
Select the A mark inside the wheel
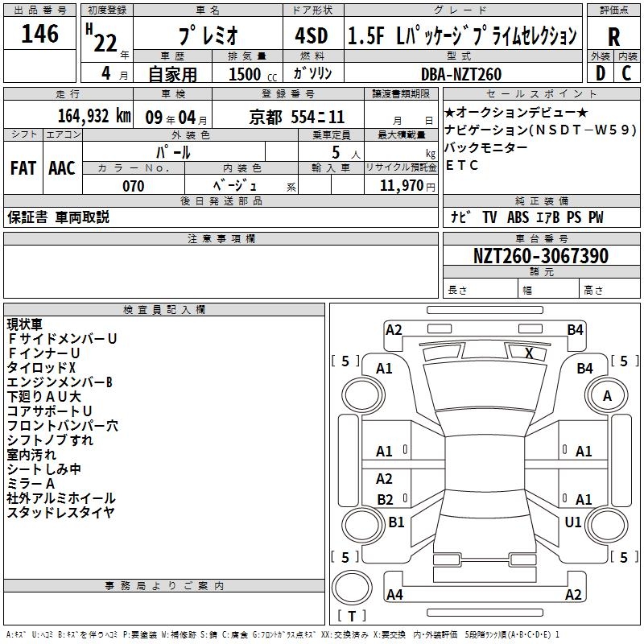607,396
